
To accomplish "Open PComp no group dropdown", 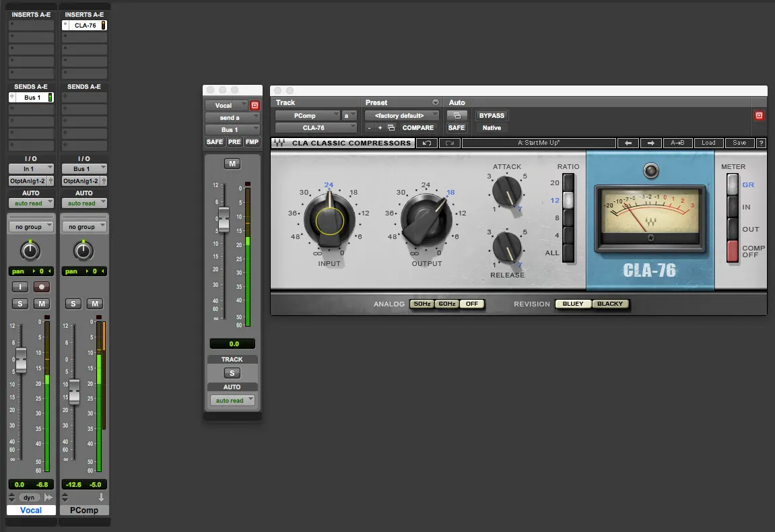I will coord(84,227).
